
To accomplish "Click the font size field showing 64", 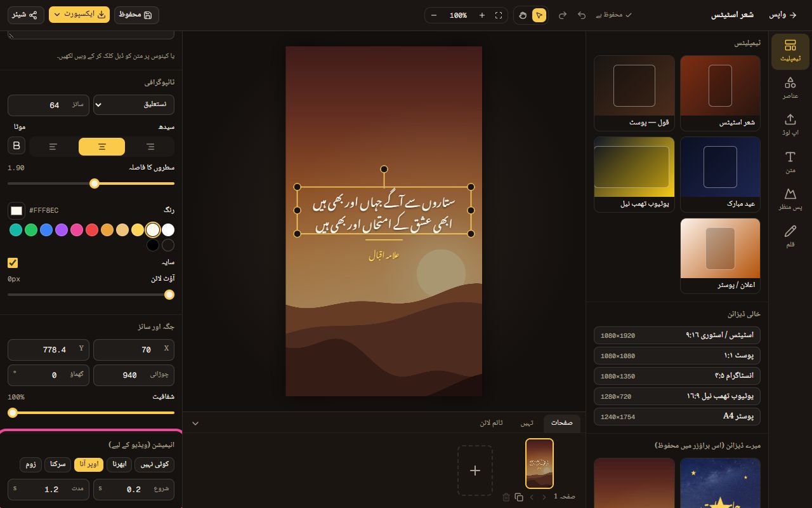I will (x=49, y=105).
